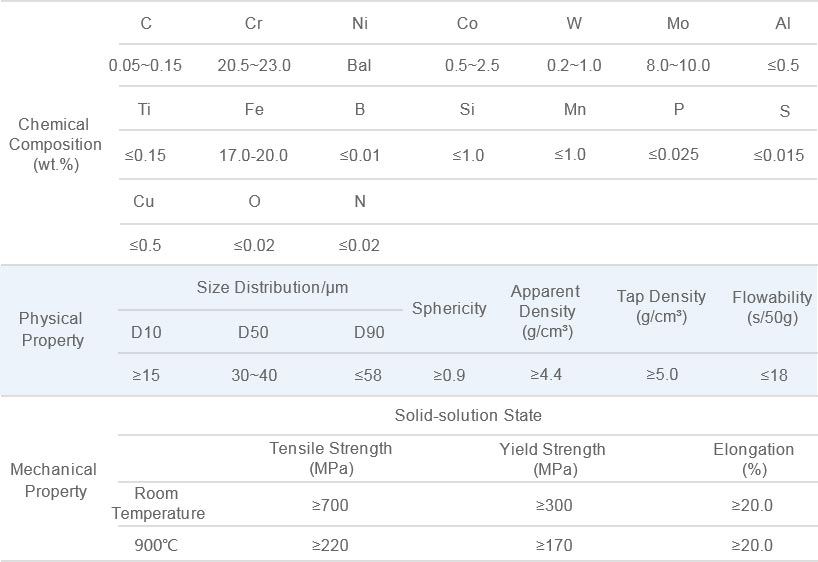Screen dimensions: 818x562
Task: Select the Physical Property row header
Action: click(51, 329)
